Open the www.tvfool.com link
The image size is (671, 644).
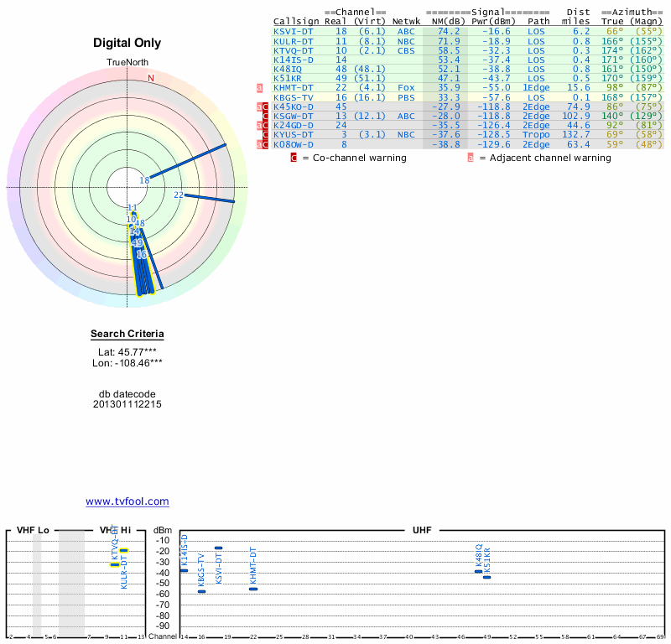tap(127, 501)
